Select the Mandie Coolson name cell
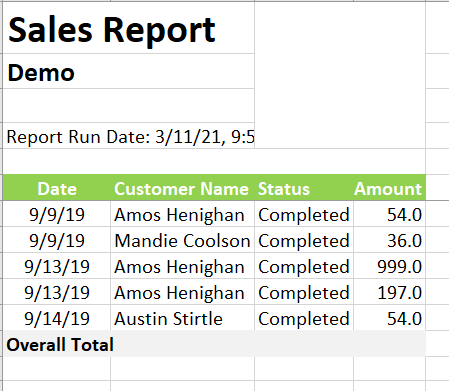Viewport: 449px width, 391px height. coord(182,240)
